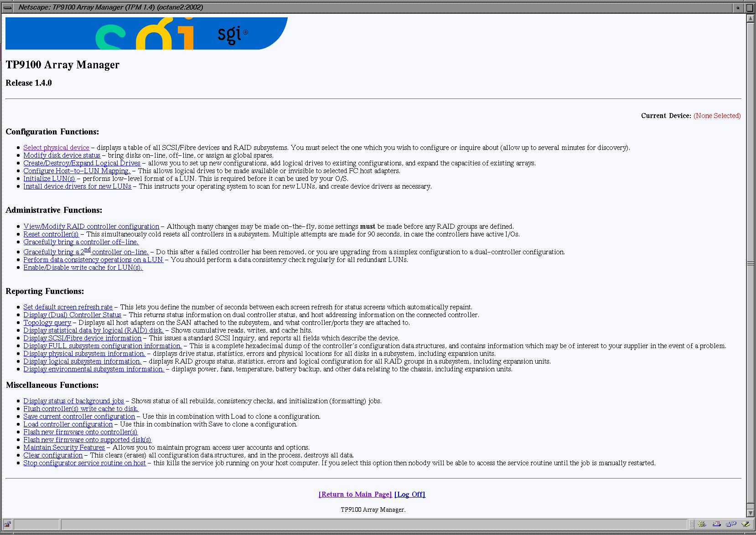Click Clear configuration link
This screenshot has height=535, width=756.
click(x=53, y=455)
